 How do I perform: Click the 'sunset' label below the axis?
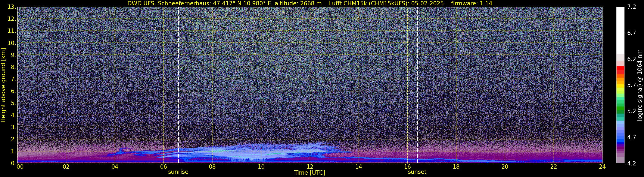pyautogui.click(x=417, y=172)
